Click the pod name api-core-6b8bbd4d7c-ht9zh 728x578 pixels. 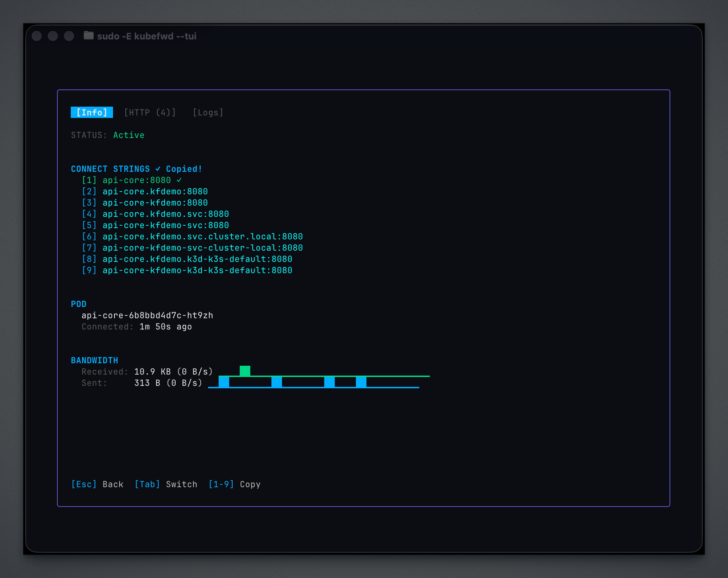click(147, 315)
